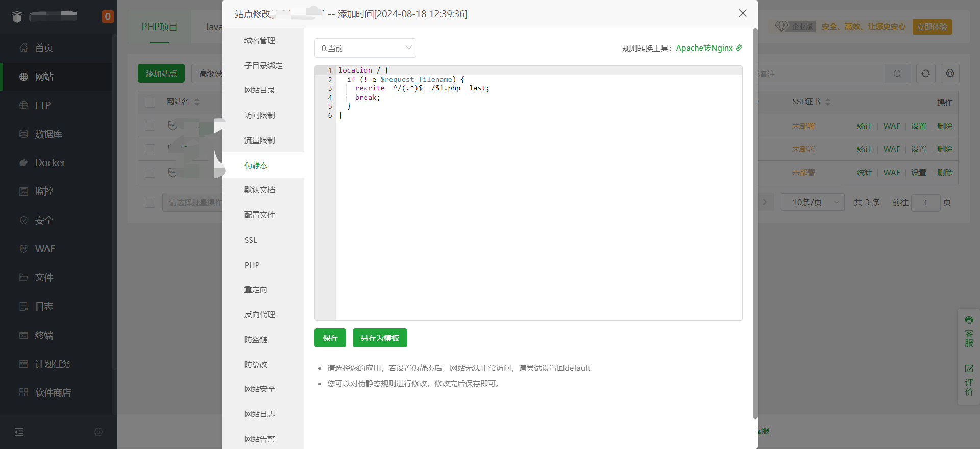Click the search magnifier icon

click(x=897, y=74)
